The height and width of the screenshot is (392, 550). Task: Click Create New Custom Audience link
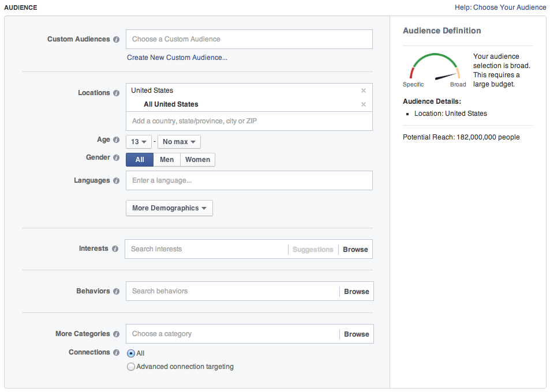coord(177,58)
